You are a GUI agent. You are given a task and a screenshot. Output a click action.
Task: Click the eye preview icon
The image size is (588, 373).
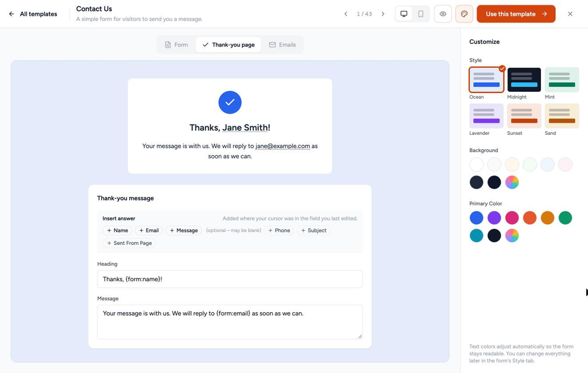click(443, 14)
